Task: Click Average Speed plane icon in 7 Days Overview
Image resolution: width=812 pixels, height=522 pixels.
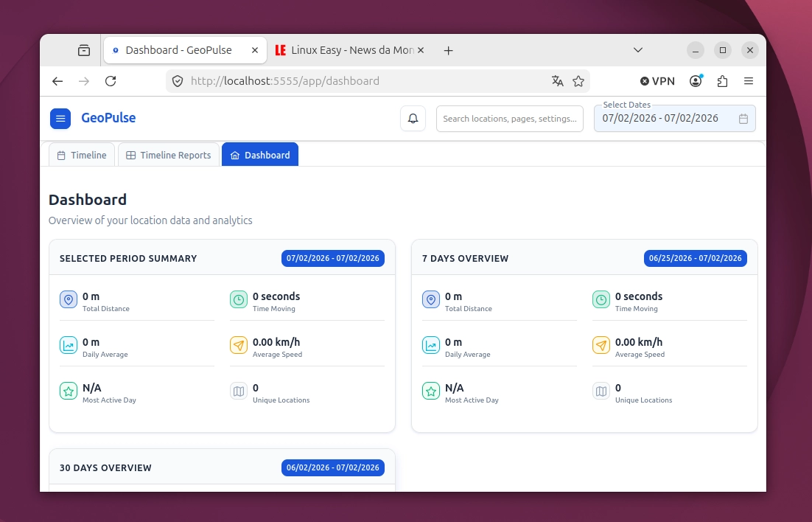Action: coord(601,345)
